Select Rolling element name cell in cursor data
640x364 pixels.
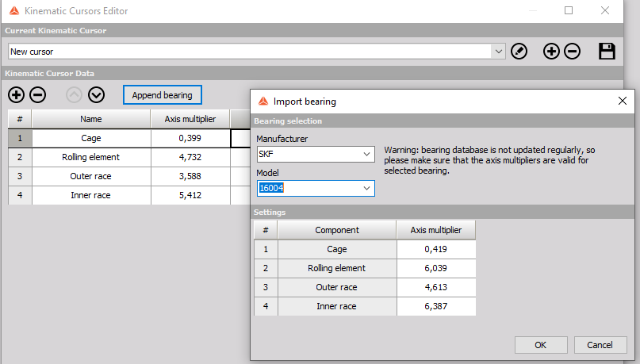point(91,157)
